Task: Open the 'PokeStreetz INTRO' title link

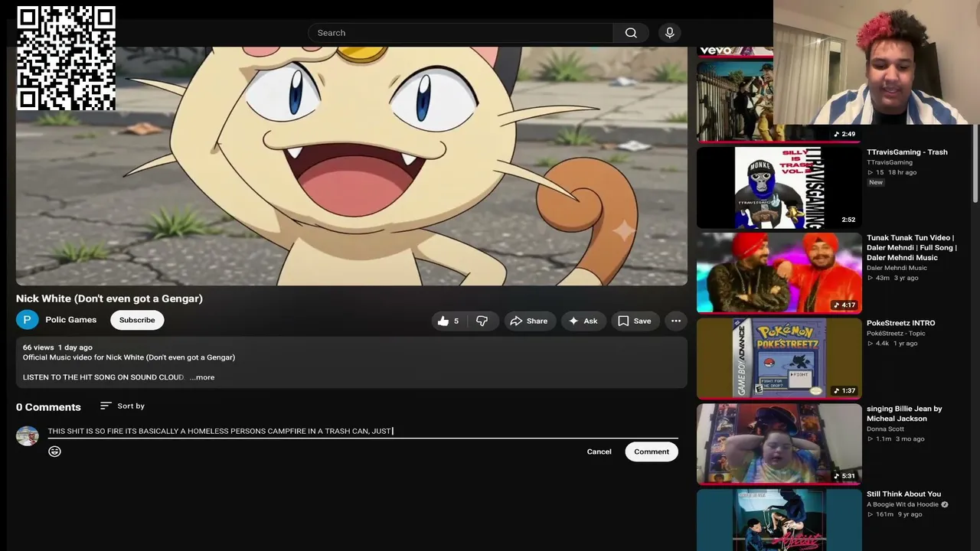Action: pos(901,323)
